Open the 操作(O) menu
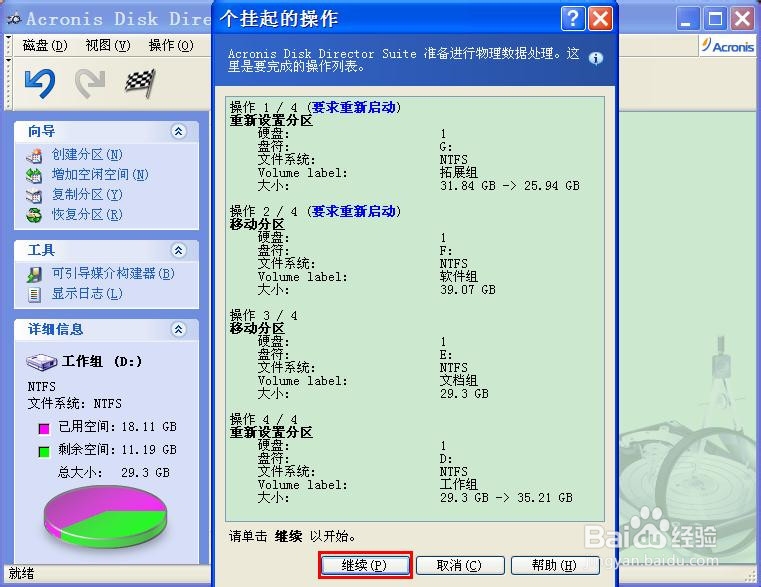This screenshot has height=587, width=761. [x=171, y=46]
